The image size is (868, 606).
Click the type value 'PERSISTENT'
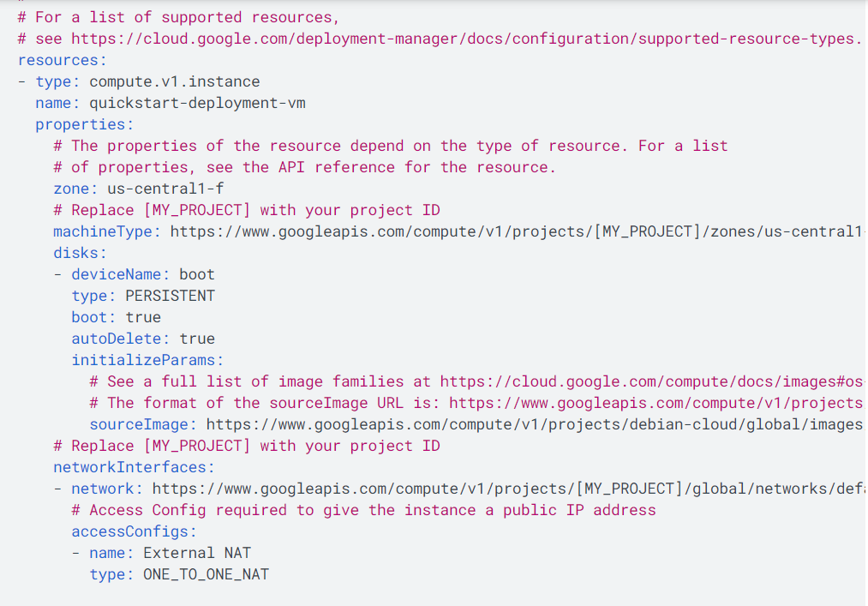170,296
